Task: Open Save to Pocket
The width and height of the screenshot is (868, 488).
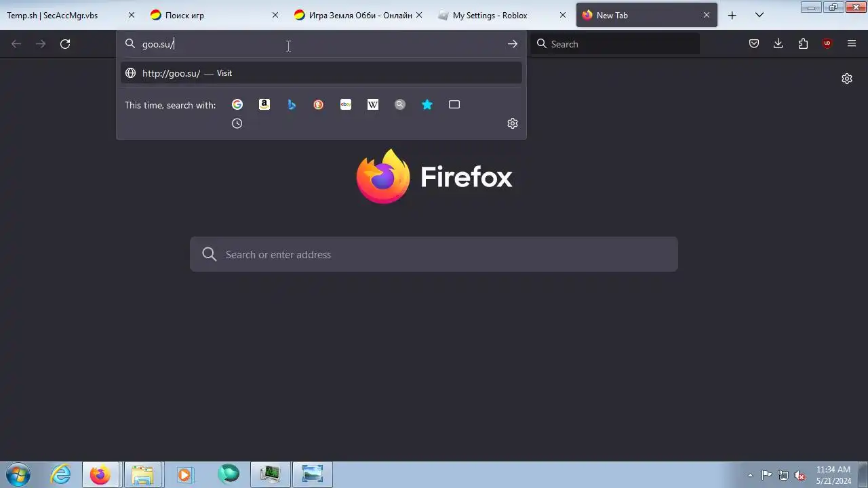Action: [754, 44]
